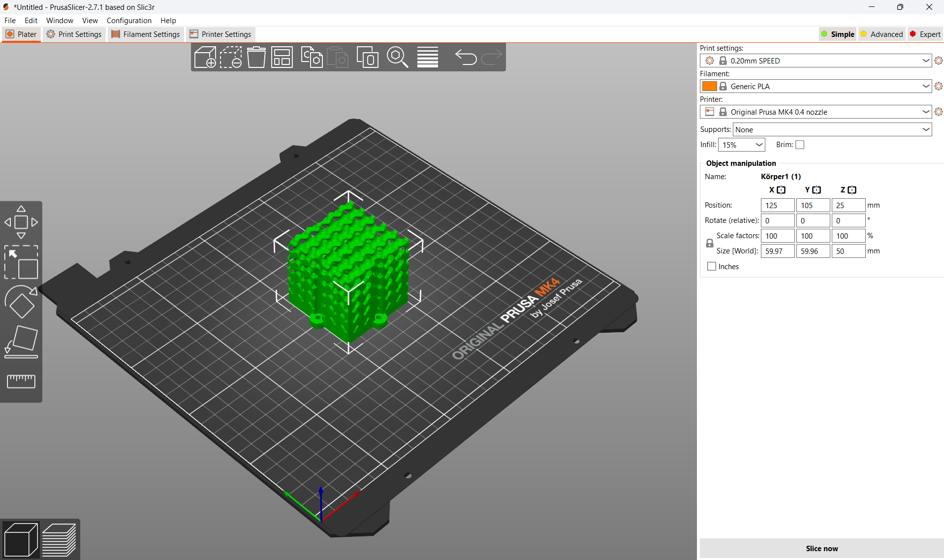The image size is (944, 560).
Task: Click the Delete all trash icon
Action: click(256, 57)
